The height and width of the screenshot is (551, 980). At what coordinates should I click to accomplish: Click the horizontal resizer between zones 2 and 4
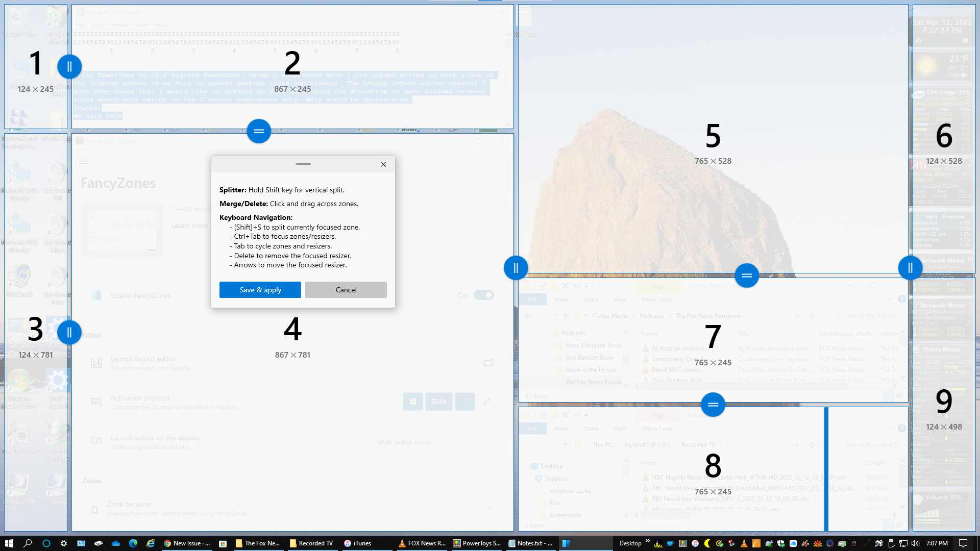(x=259, y=131)
